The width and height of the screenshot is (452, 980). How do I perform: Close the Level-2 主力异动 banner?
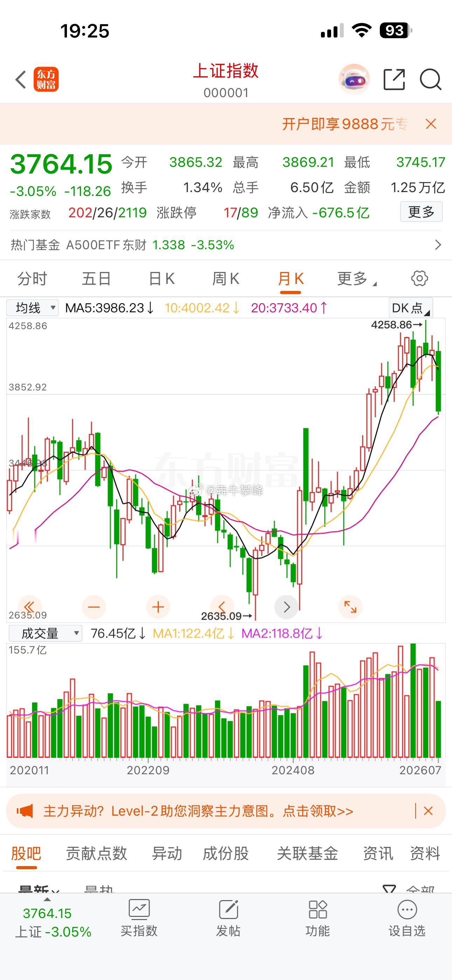[x=428, y=811]
